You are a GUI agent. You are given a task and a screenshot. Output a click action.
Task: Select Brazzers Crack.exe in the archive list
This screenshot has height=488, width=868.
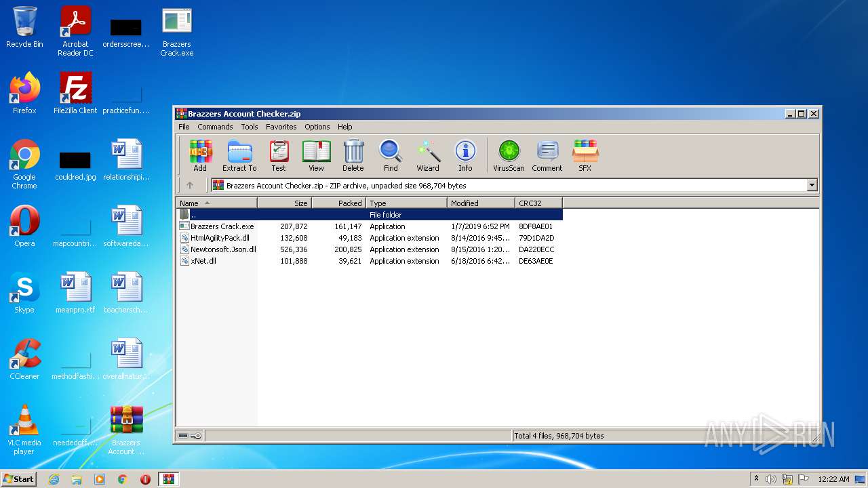(222, 226)
